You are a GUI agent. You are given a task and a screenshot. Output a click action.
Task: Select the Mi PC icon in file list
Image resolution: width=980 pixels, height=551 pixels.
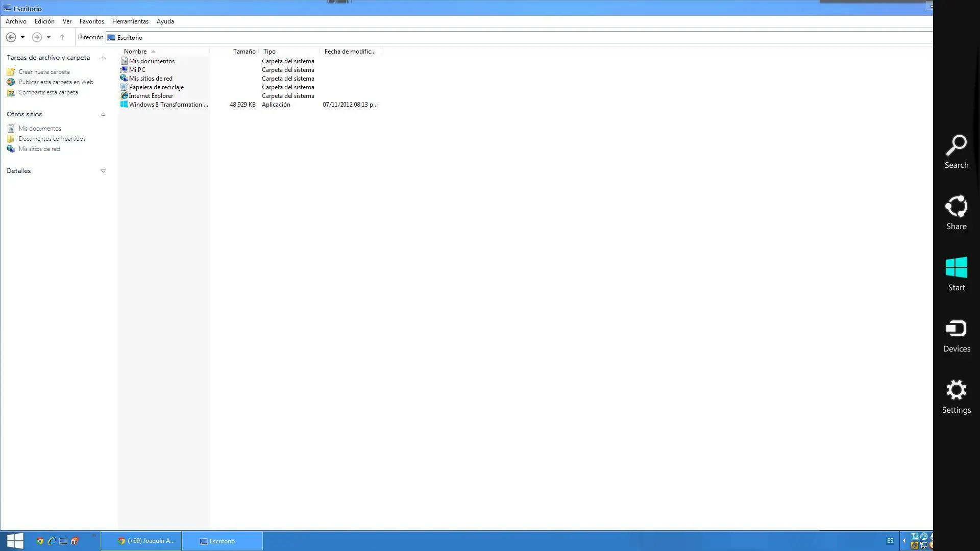pyautogui.click(x=124, y=69)
